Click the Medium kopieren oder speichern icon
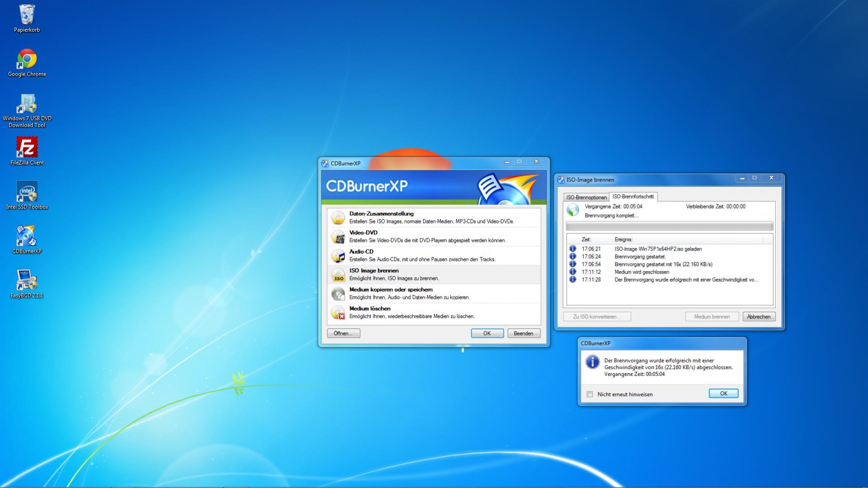This screenshot has width=868, height=488. coord(338,294)
